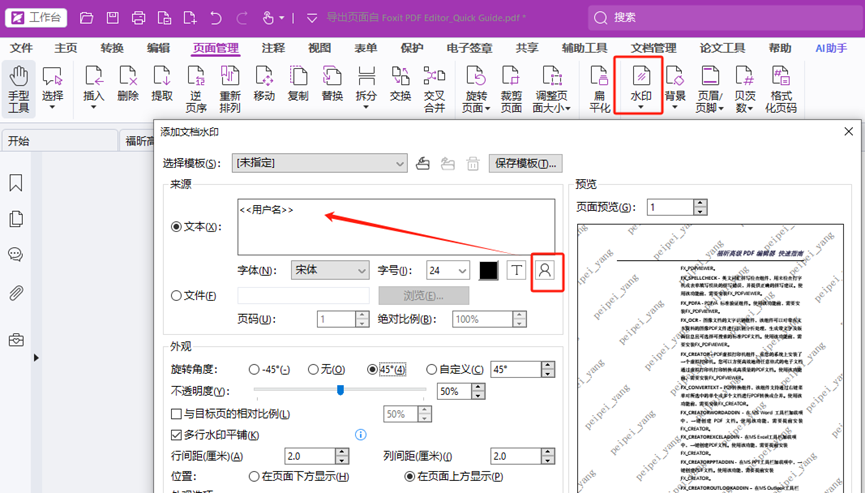This screenshot has height=493, width=865.
Task: Choose the -45° rotation radio option
Action: point(254,369)
